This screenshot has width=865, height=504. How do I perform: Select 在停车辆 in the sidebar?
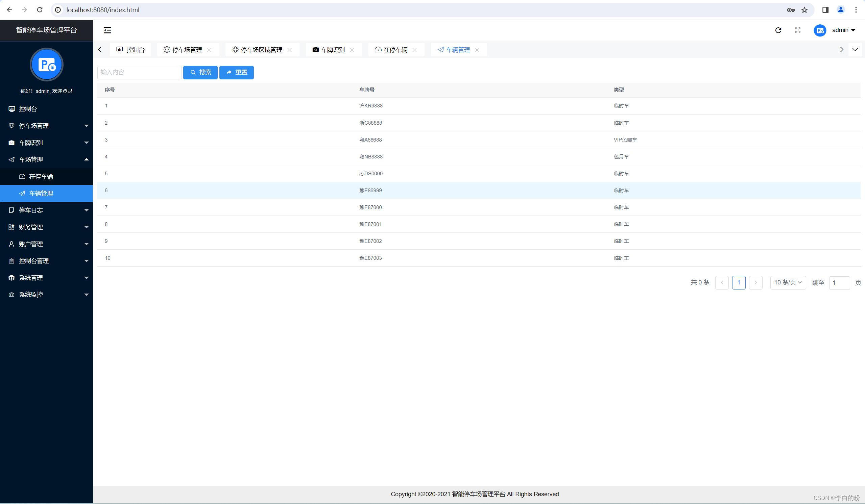pyautogui.click(x=41, y=176)
